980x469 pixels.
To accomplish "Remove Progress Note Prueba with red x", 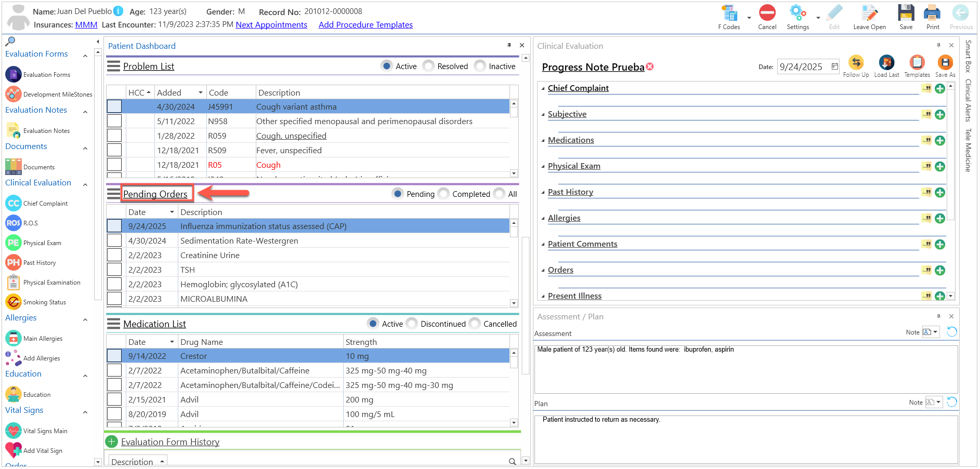I will (650, 66).
